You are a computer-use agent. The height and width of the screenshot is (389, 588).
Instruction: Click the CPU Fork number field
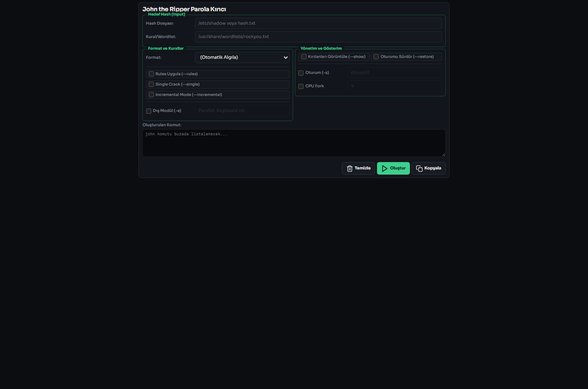click(x=395, y=86)
